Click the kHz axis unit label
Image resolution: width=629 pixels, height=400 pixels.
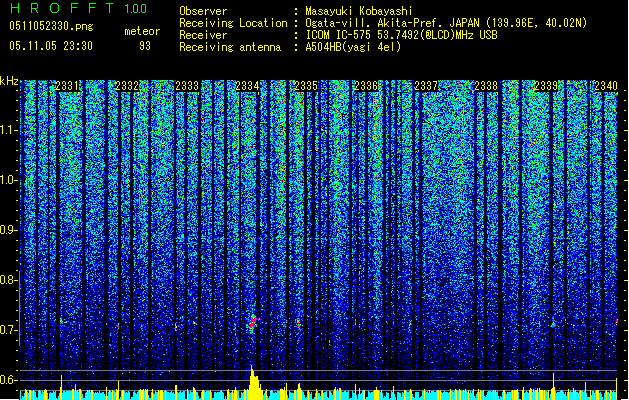tap(9, 81)
